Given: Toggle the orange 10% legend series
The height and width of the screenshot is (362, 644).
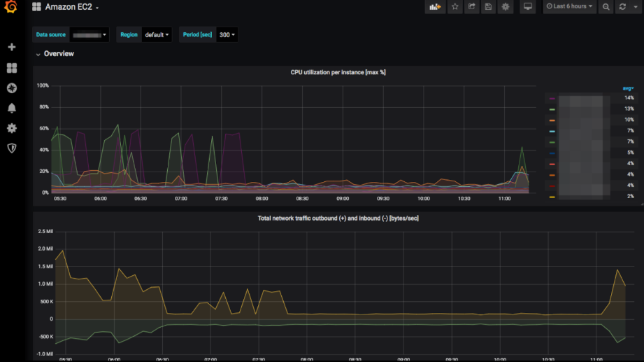Looking at the screenshot, I should point(552,120).
